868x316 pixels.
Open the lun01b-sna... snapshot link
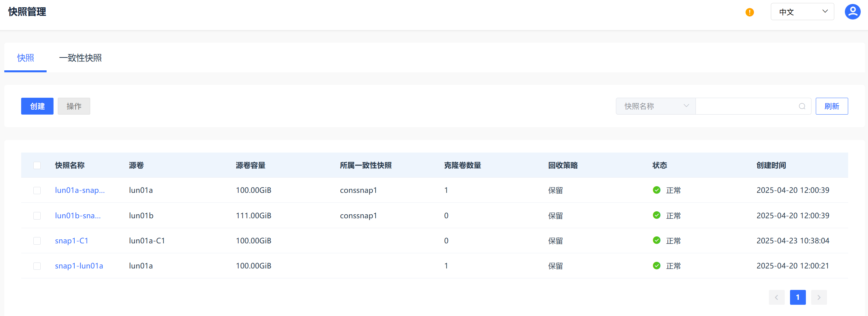78,216
